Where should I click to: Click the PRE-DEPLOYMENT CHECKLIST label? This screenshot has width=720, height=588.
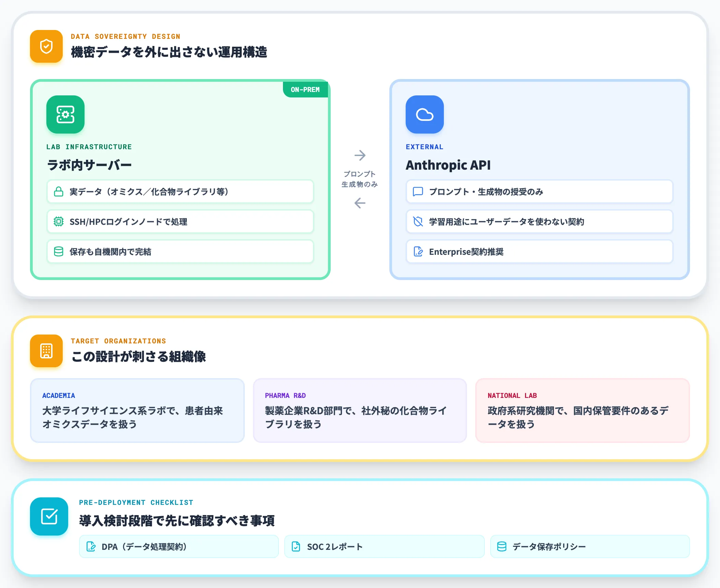[x=136, y=502]
